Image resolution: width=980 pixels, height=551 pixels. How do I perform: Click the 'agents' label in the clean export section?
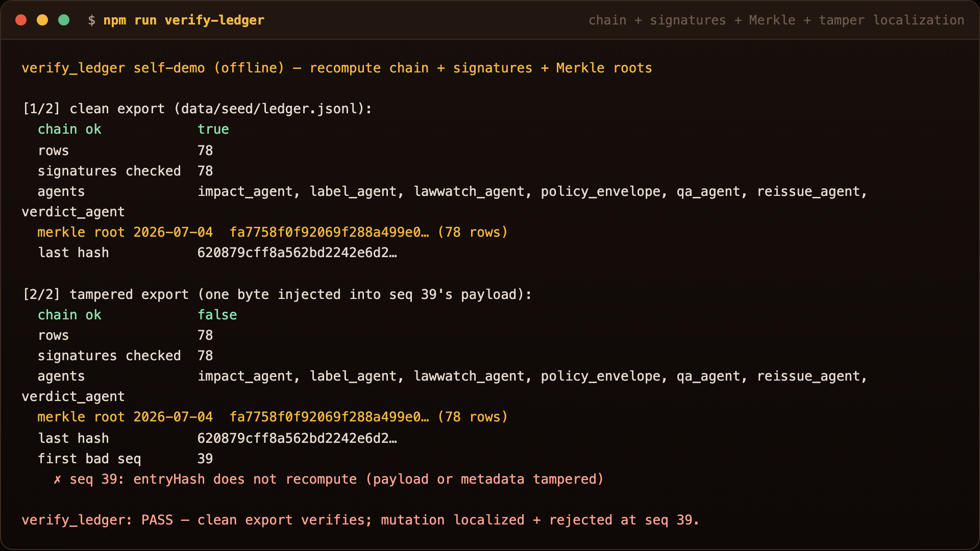click(x=61, y=192)
